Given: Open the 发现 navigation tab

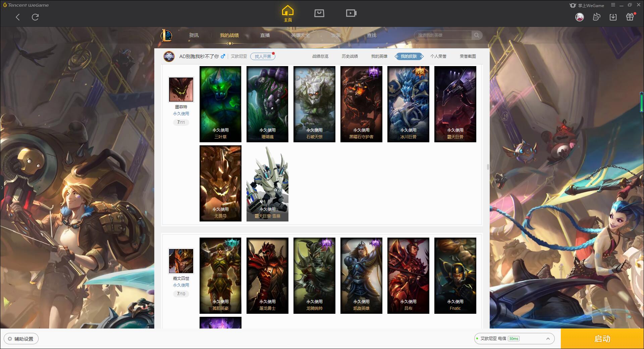Looking at the screenshot, I should (x=336, y=35).
